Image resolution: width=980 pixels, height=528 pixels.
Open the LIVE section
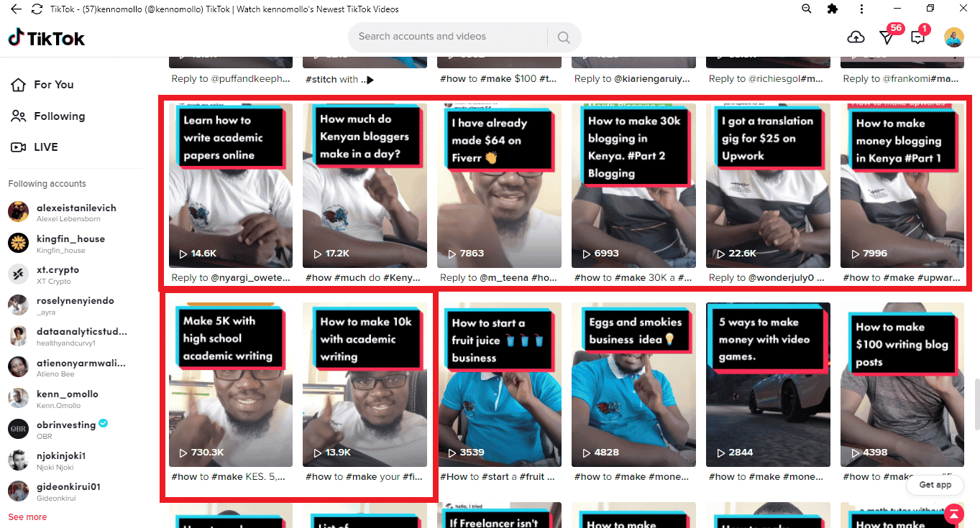point(35,147)
